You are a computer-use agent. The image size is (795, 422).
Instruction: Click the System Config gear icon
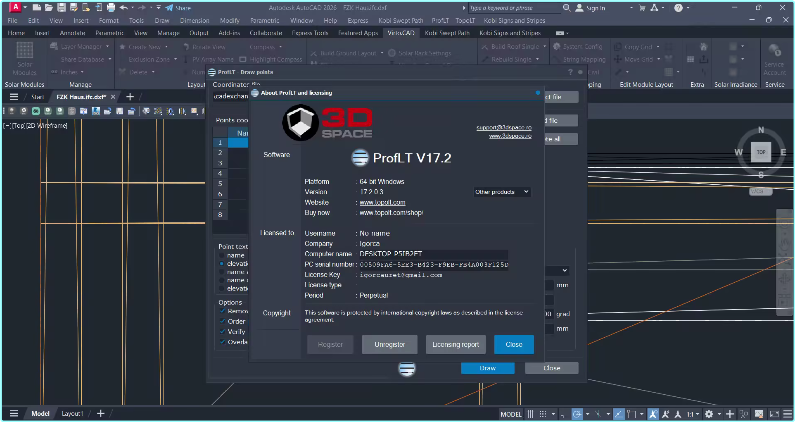(x=557, y=47)
